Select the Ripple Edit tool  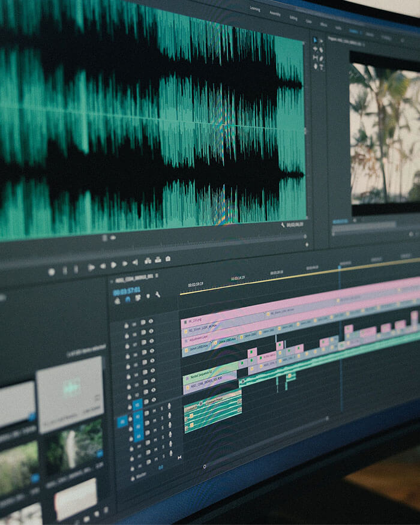pos(315,49)
